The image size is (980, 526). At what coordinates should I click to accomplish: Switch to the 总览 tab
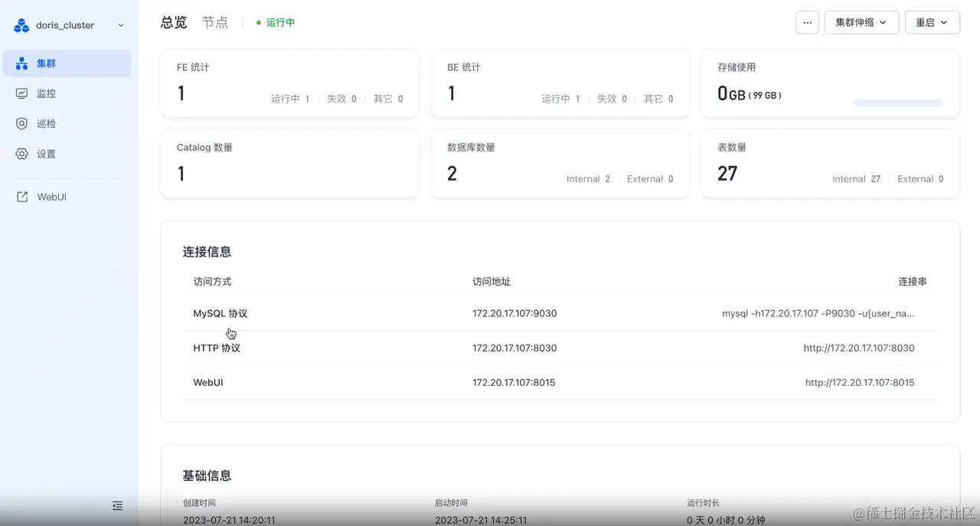[x=174, y=22]
